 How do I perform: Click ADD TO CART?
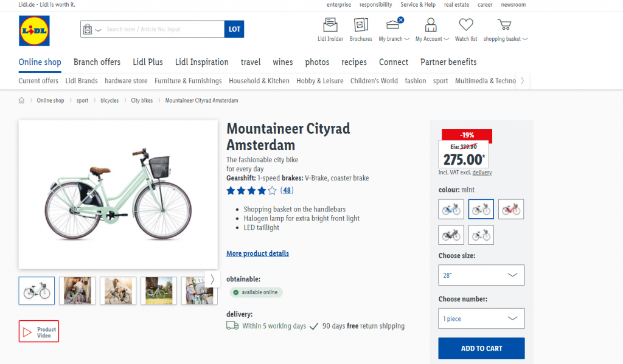coord(481,348)
